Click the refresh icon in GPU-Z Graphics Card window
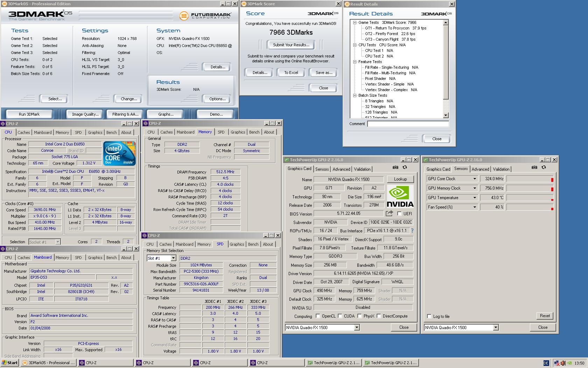The image size is (588, 368). click(405, 168)
